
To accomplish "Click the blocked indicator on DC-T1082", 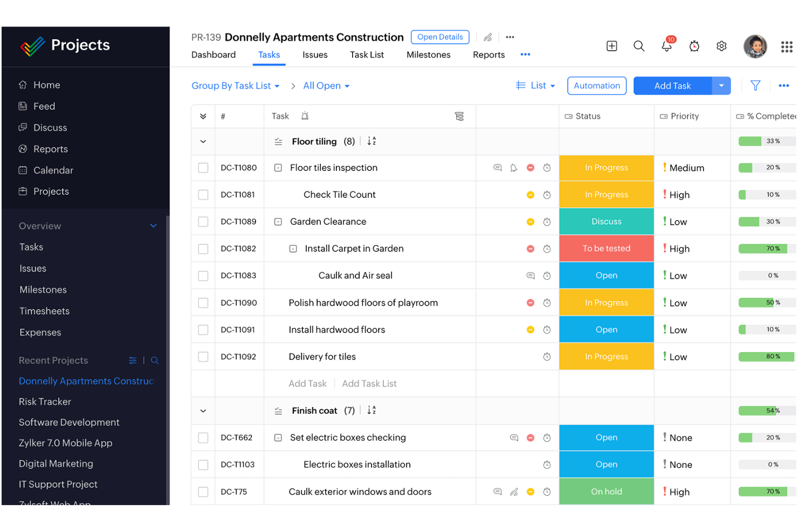I will [530, 248].
